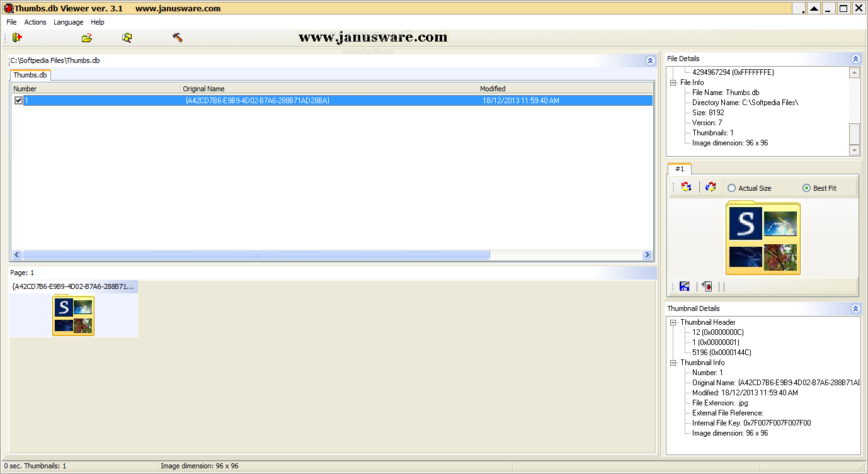
Task: Collapse the File Details panel
Action: coord(855,59)
